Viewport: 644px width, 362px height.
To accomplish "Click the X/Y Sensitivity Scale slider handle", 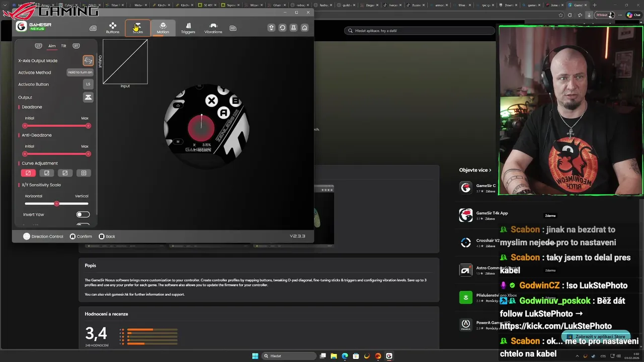I will click(x=56, y=204).
